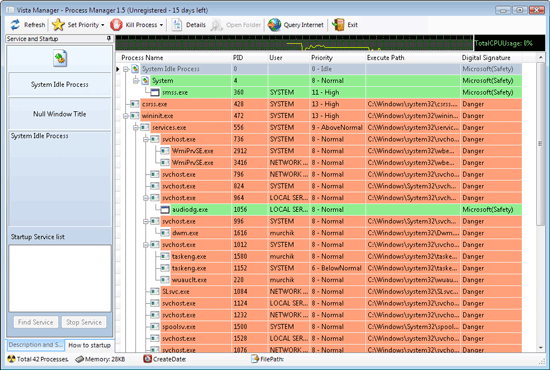
Task: Click the Total 42 Processes status text
Action: [x=43, y=359]
